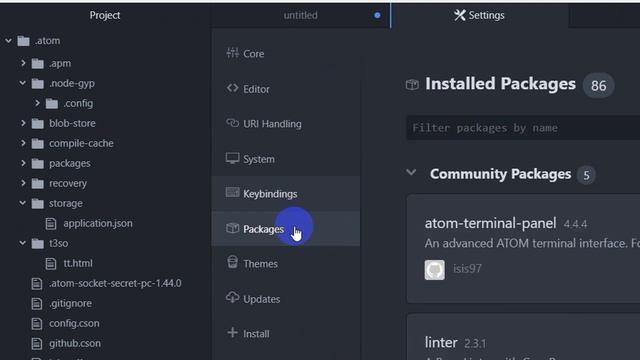Expand the .apm folder chevron

pyautogui.click(x=23, y=63)
